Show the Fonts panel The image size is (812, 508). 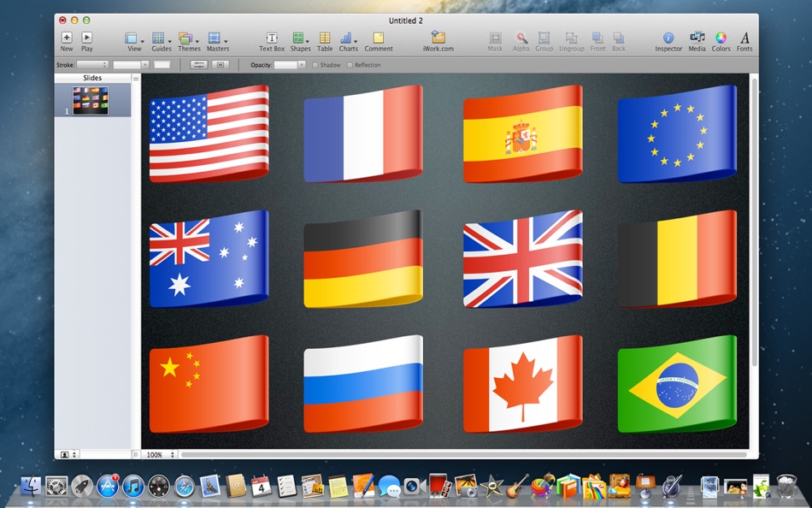[744, 41]
